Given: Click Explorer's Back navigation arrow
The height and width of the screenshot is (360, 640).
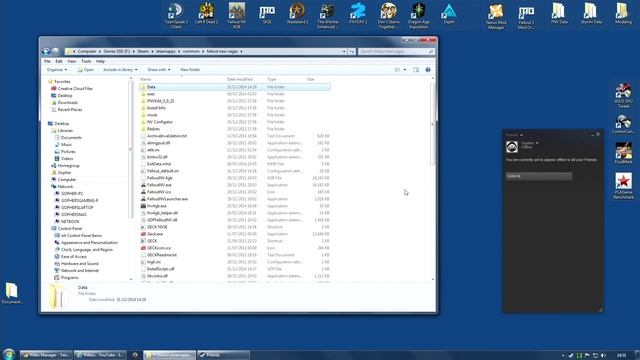Looking at the screenshot, I should click(x=46, y=51).
